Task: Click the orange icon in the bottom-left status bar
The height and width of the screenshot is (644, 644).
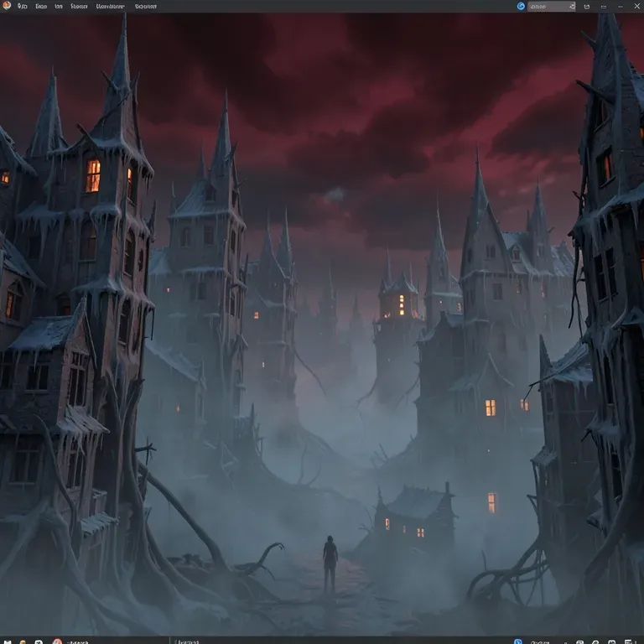Action: point(23,641)
